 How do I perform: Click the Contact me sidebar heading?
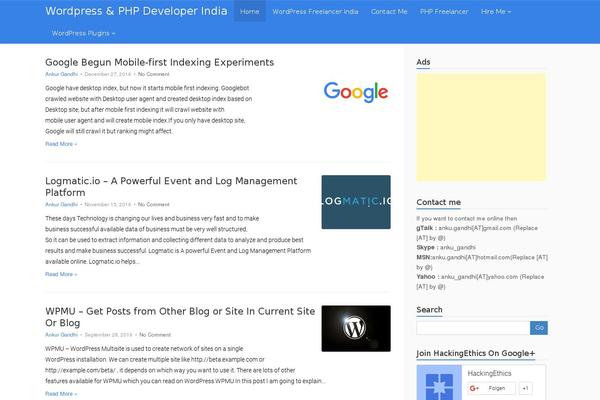pos(439,202)
